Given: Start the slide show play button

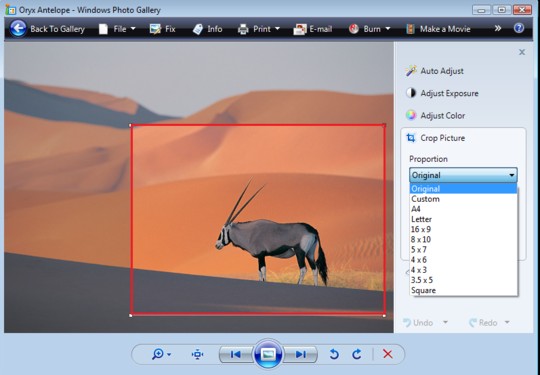Looking at the screenshot, I should 268,354.
